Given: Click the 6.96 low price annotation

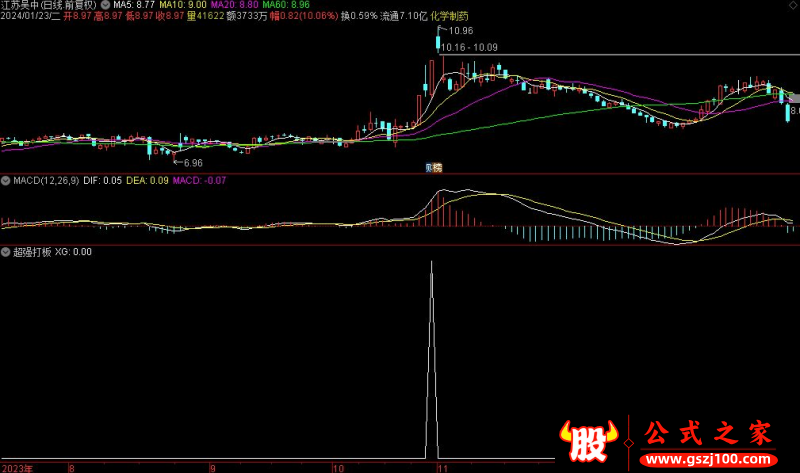Looking at the screenshot, I should coord(190,162).
